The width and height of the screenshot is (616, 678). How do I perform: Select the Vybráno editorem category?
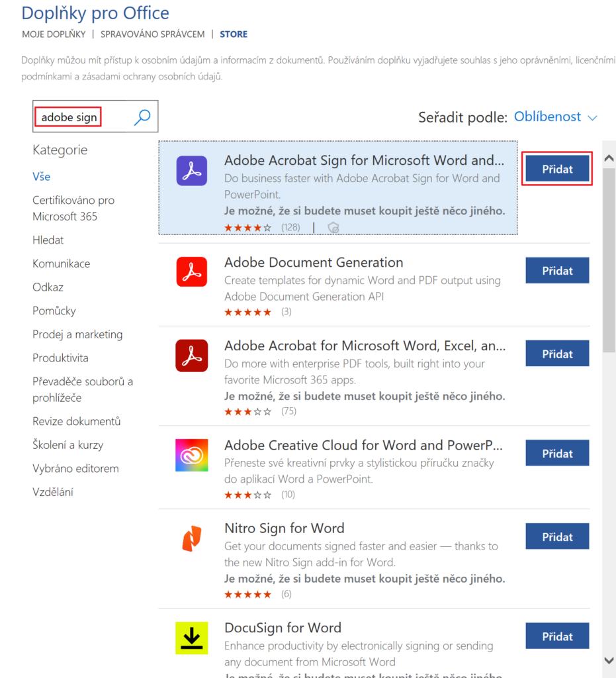click(75, 469)
